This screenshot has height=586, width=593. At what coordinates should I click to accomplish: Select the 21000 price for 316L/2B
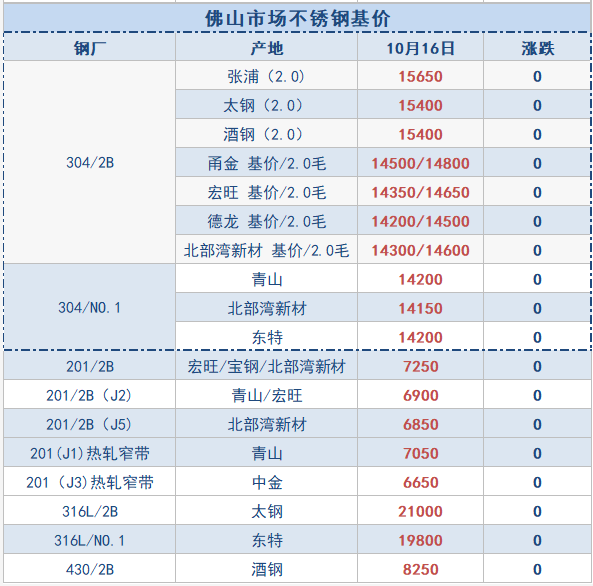[420, 511]
